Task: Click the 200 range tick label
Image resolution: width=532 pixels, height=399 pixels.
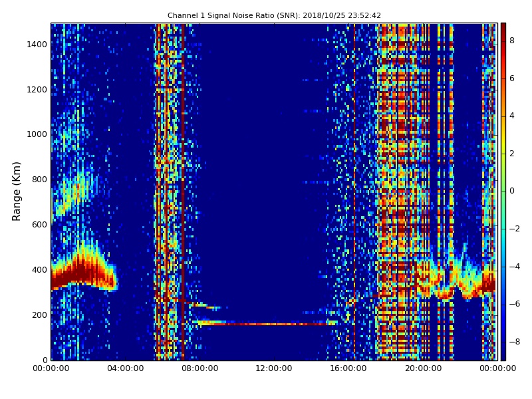Action: pyautogui.click(x=39, y=315)
